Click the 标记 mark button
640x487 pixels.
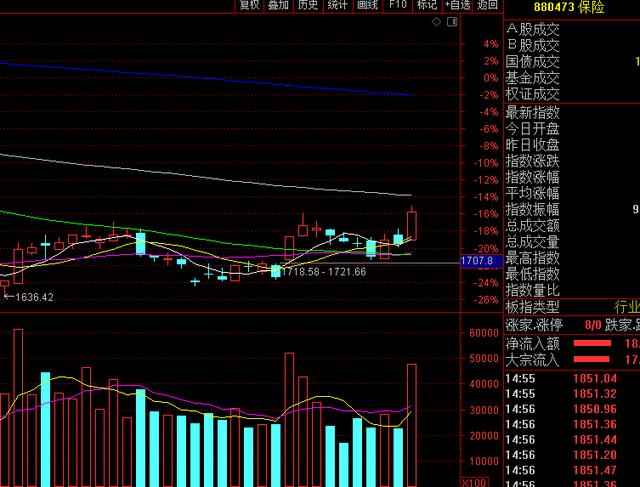point(427,6)
